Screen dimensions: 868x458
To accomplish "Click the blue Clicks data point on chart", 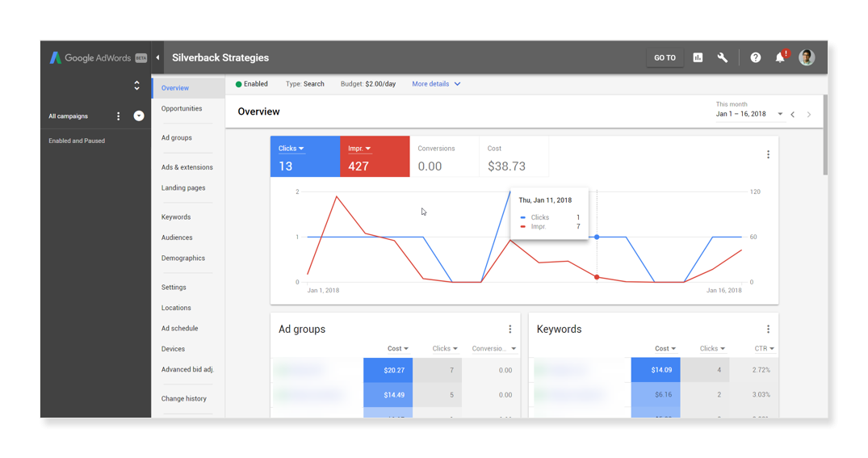I will [597, 237].
